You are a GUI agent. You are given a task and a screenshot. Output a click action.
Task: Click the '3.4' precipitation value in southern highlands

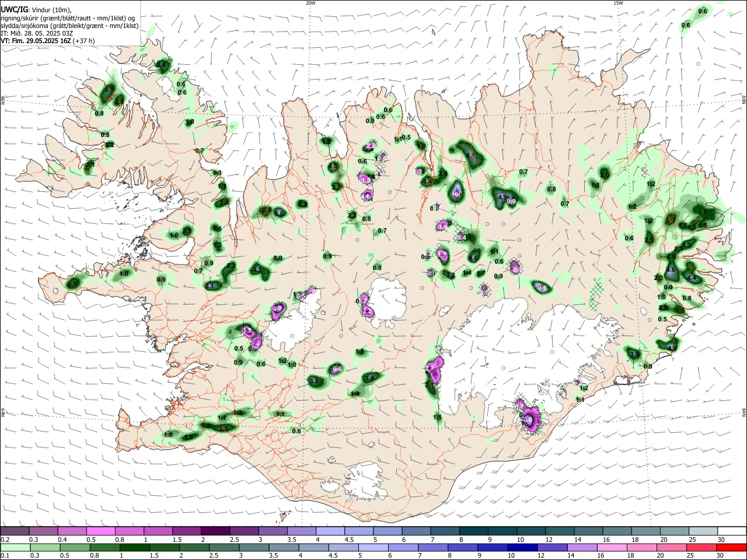tap(369, 379)
